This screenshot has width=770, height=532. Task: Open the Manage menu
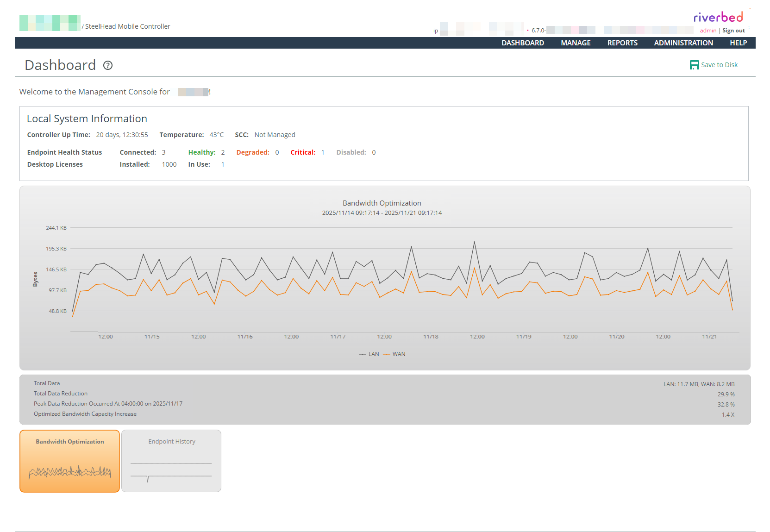click(x=576, y=43)
